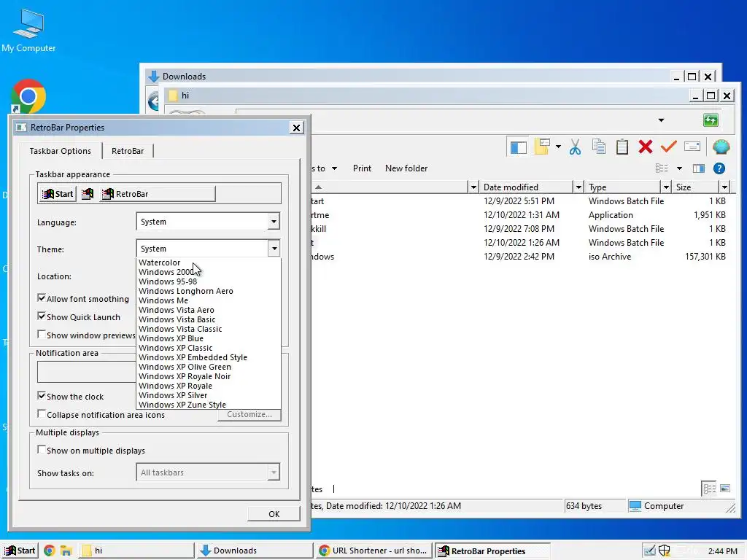The height and width of the screenshot is (560, 747).
Task: Click the large icons view icon at bottom right
Action: click(x=725, y=489)
